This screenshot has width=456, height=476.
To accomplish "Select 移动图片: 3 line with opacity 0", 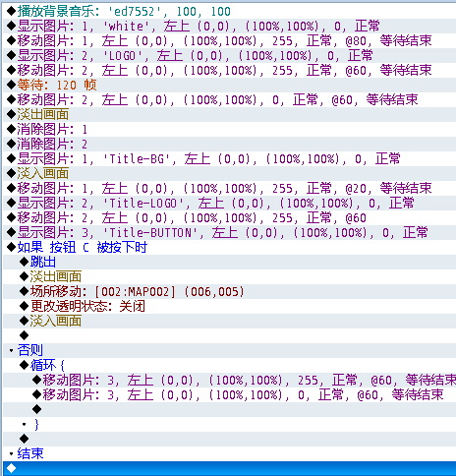I will 229,395.
